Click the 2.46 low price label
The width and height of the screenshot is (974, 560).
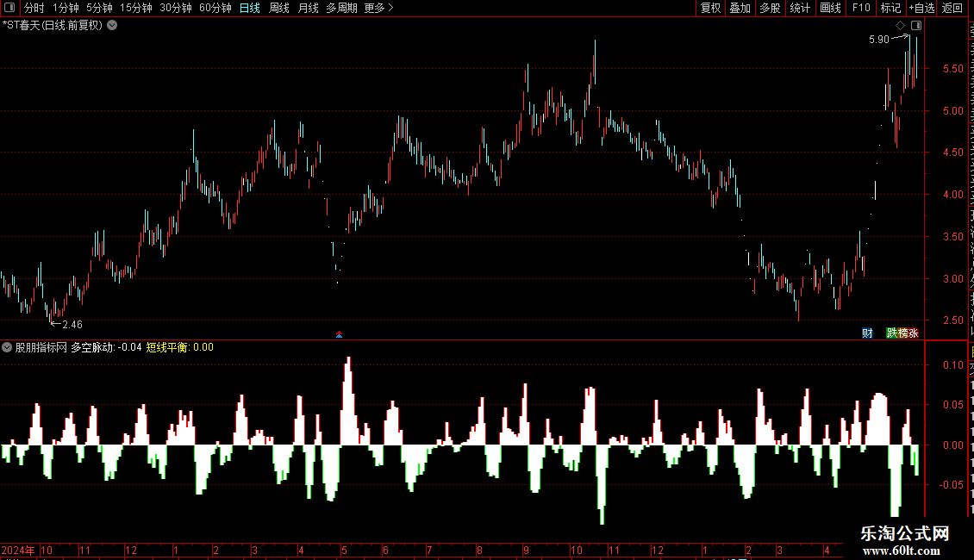[72, 325]
